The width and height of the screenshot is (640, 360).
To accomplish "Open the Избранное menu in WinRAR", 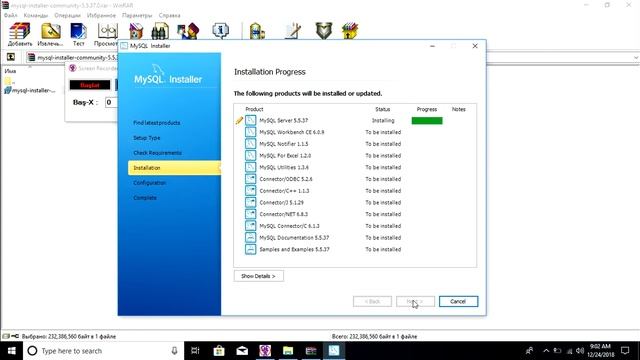I will 101,15.
